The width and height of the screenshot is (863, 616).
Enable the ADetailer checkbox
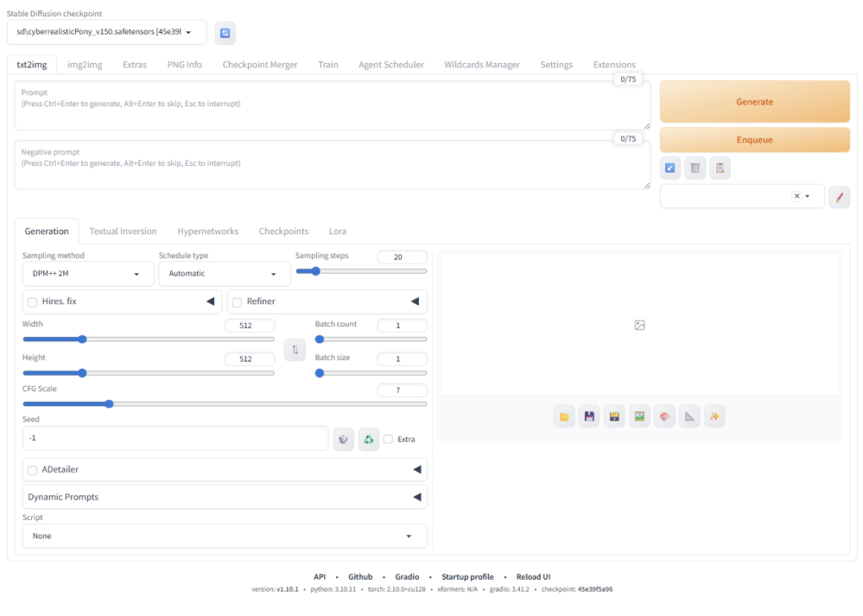coord(33,469)
